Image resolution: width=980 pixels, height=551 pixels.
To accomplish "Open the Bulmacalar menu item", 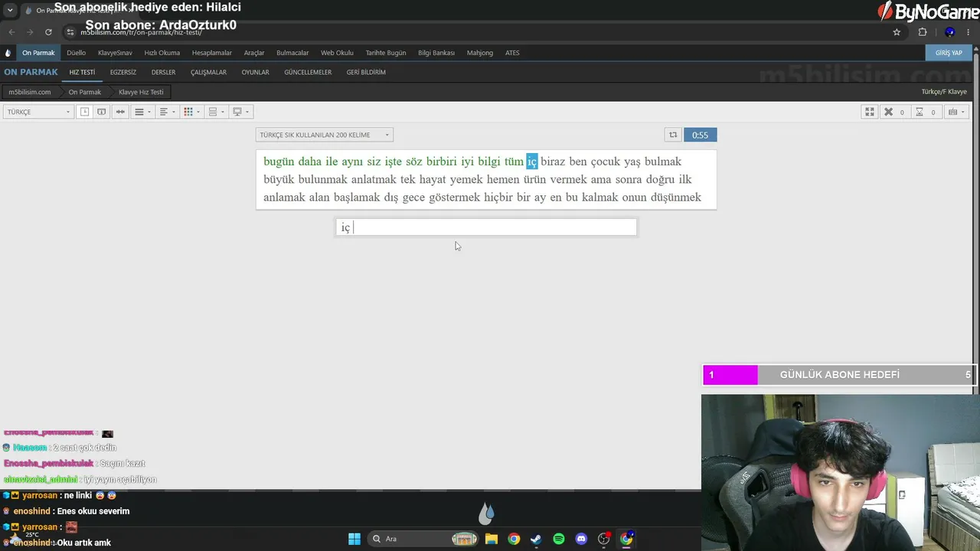I will pyautogui.click(x=292, y=53).
